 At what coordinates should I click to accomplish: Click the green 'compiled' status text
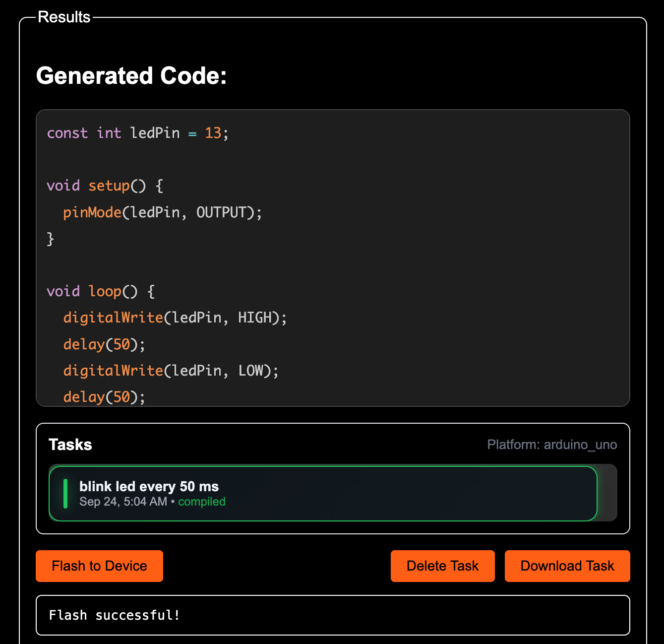coord(201,502)
